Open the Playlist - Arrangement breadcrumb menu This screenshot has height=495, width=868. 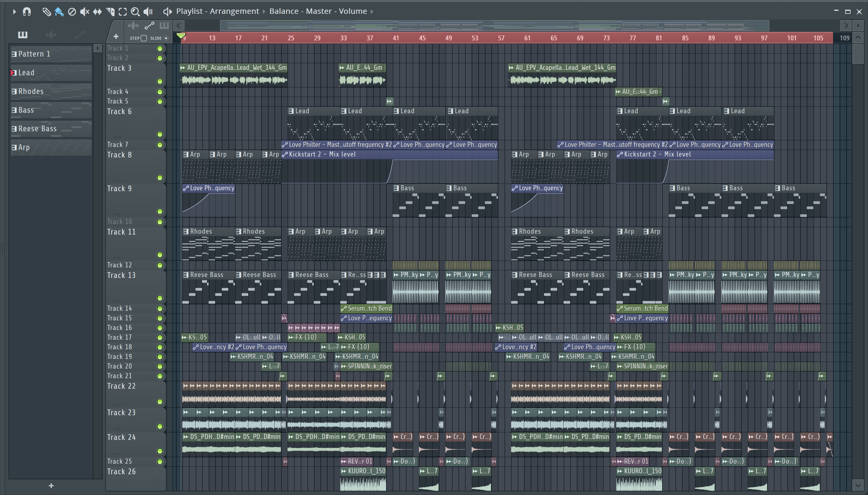pyautogui.click(x=217, y=11)
